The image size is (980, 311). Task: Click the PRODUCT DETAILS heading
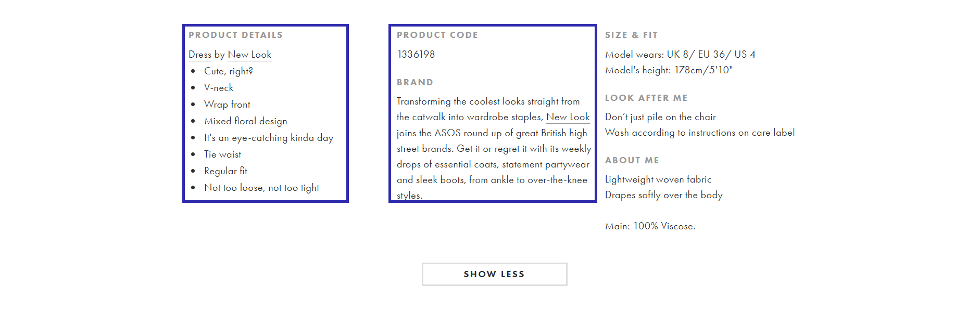click(x=235, y=35)
